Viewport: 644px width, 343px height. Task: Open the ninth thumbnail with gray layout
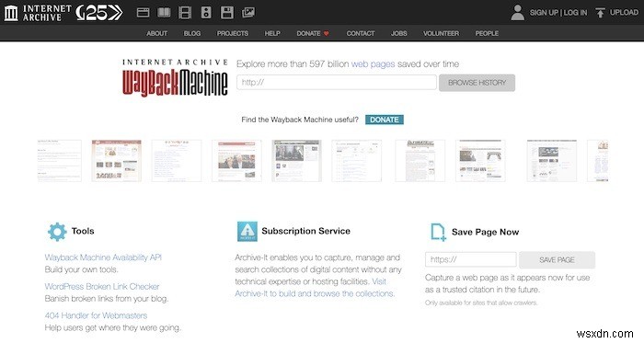[552, 160]
